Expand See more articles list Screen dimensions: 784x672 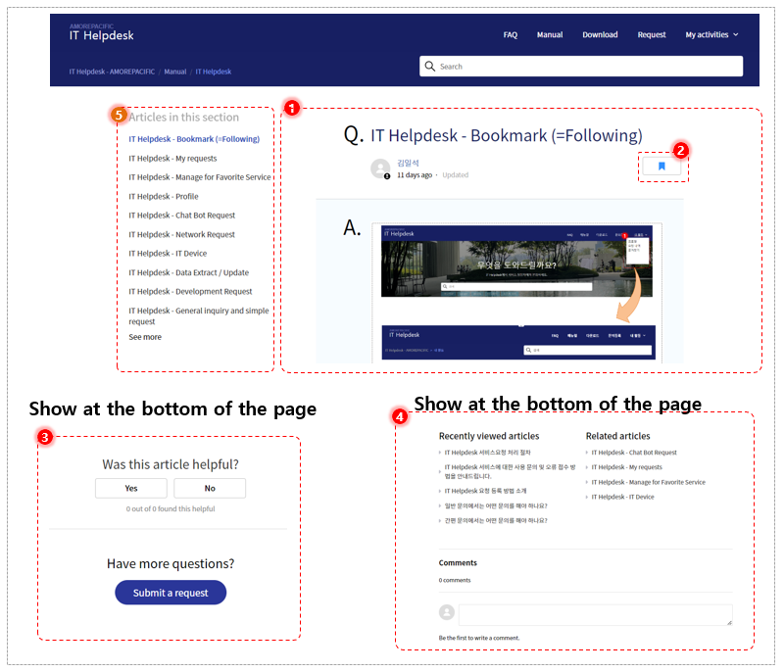pos(145,337)
